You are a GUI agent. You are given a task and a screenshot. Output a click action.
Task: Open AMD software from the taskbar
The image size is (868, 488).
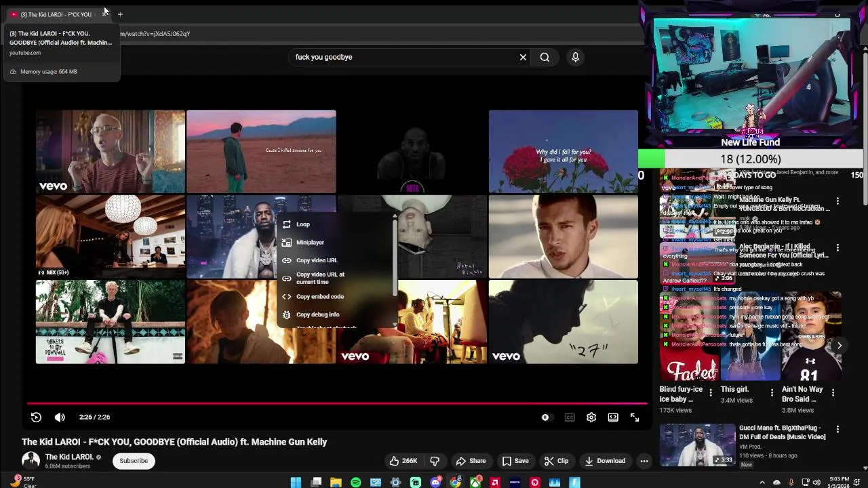(495, 483)
